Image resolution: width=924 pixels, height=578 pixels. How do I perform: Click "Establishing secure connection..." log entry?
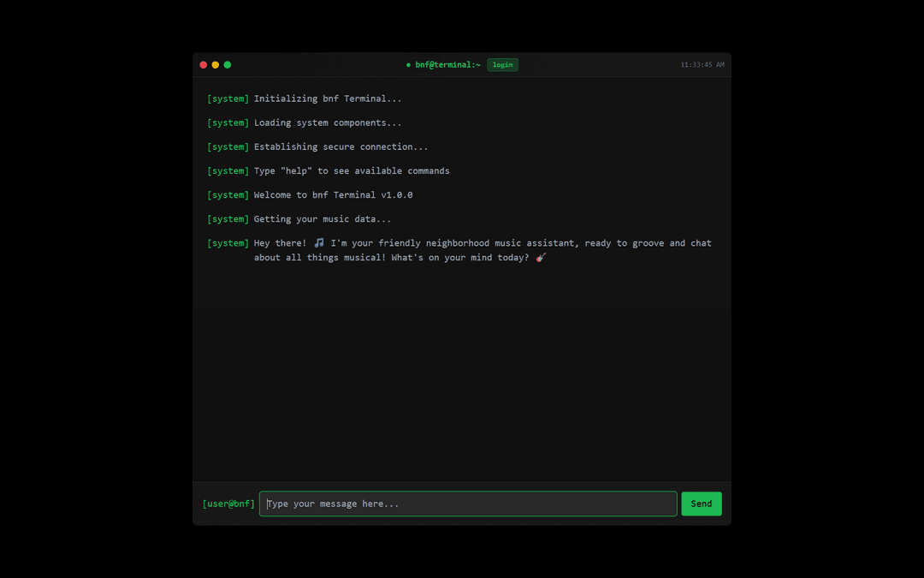click(x=341, y=146)
